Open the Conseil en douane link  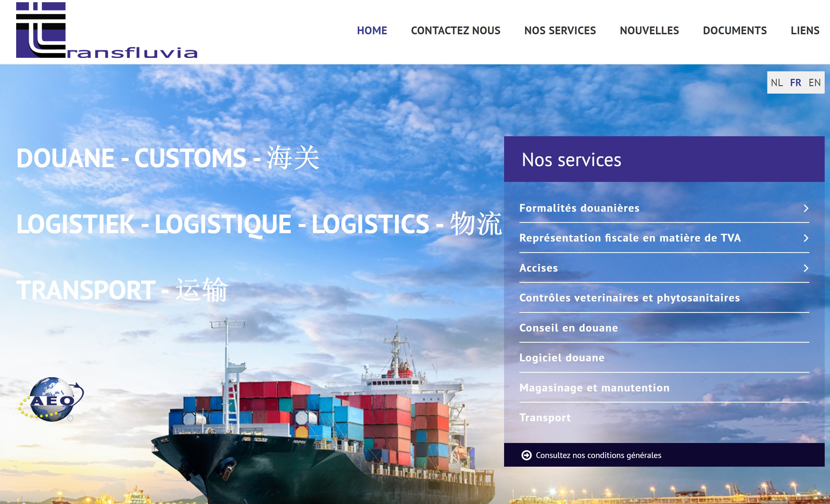[568, 328]
